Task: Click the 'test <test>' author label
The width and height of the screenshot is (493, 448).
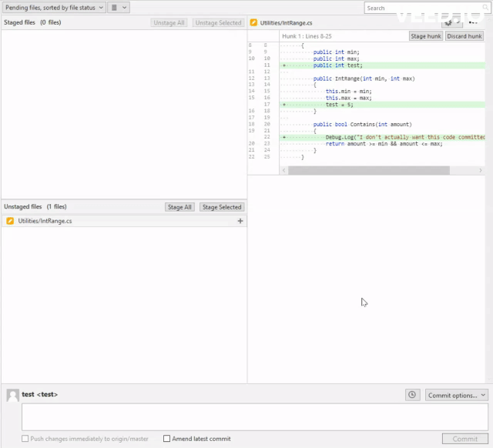Action: (39, 394)
